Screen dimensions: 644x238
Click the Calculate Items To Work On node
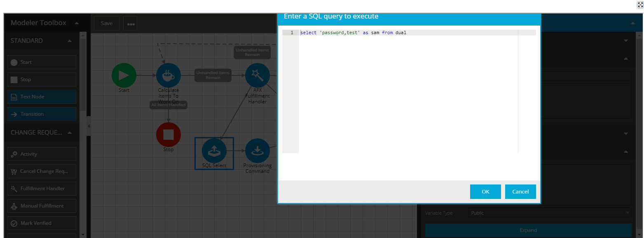pyautogui.click(x=168, y=75)
